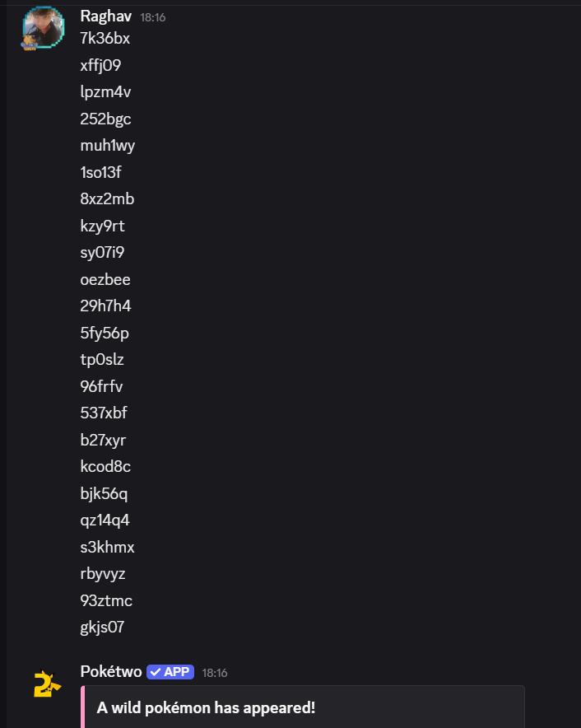581x728 pixels.
Task: Click the message line 'kcod8c'
Action: [x=105, y=467]
